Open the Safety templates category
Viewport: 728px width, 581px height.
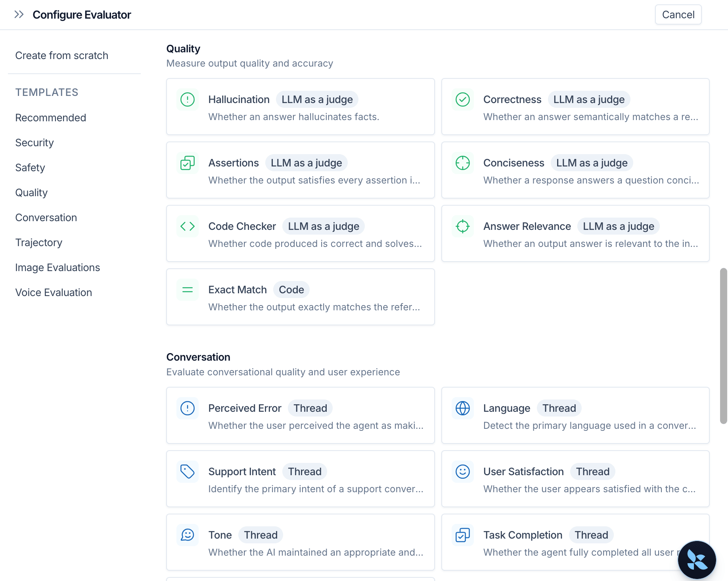coord(30,168)
